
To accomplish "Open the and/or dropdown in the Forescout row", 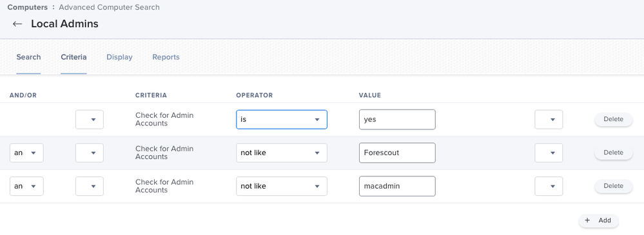I will pyautogui.click(x=26, y=153).
